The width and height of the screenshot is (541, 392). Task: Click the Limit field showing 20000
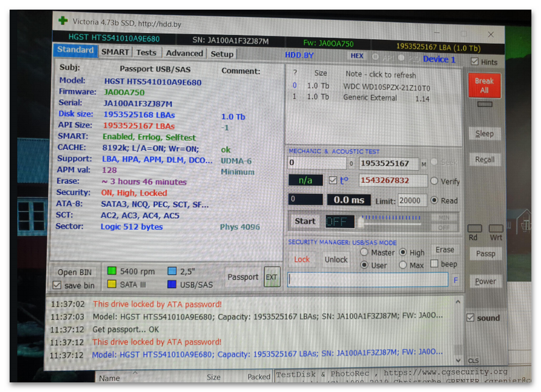tap(412, 200)
